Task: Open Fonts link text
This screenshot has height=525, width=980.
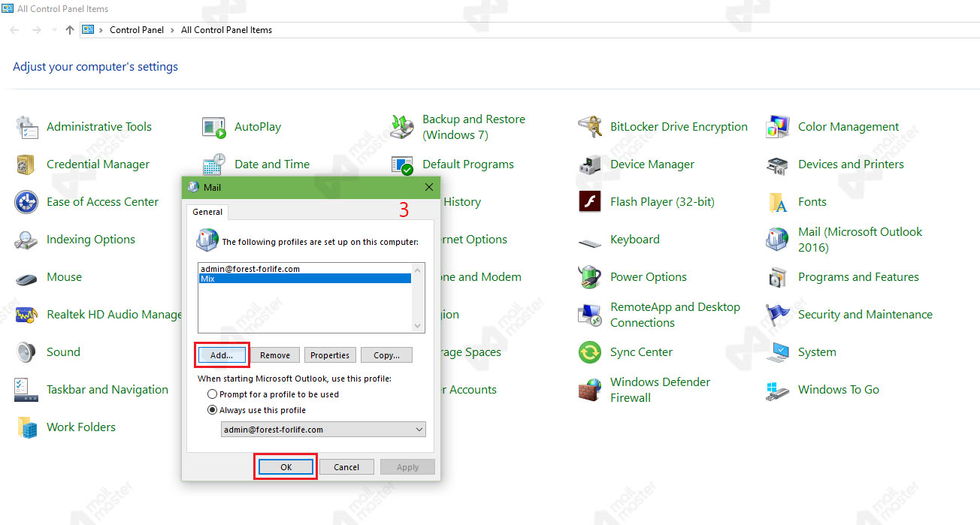Action: click(812, 202)
